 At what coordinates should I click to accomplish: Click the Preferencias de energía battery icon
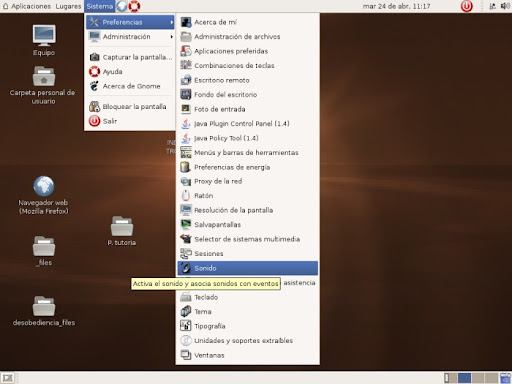(x=186, y=167)
